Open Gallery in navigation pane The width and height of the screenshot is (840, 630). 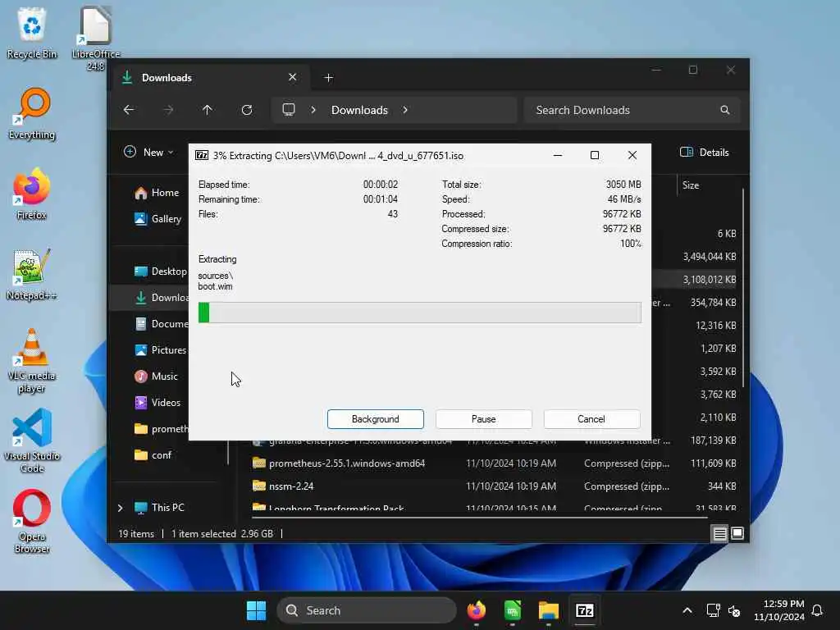pyautogui.click(x=158, y=218)
